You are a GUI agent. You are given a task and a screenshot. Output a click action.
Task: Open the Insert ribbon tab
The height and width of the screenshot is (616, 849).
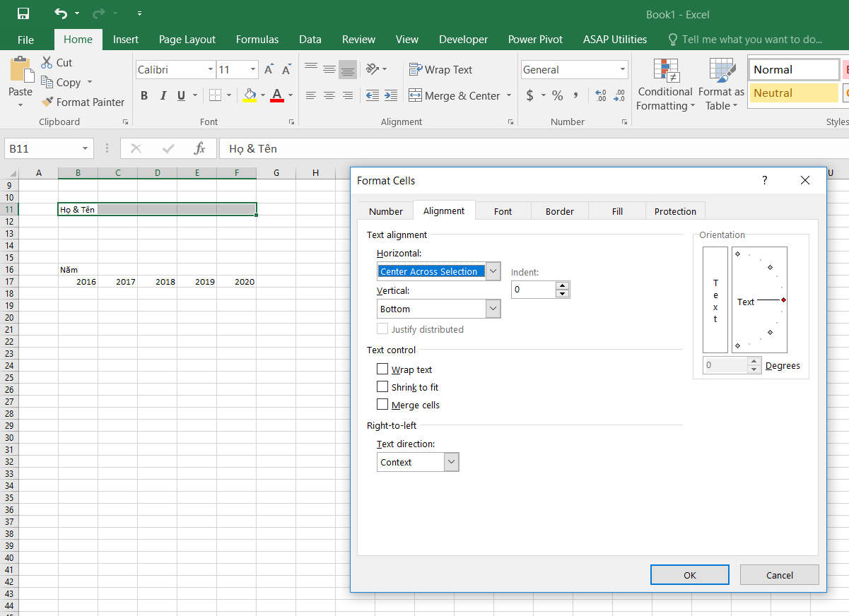click(126, 40)
